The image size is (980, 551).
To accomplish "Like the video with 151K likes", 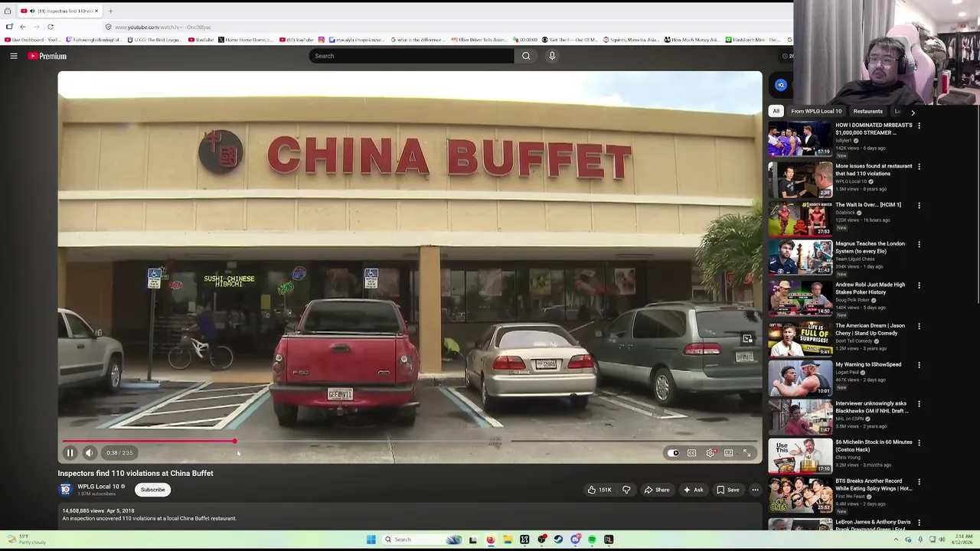I will coord(599,490).
